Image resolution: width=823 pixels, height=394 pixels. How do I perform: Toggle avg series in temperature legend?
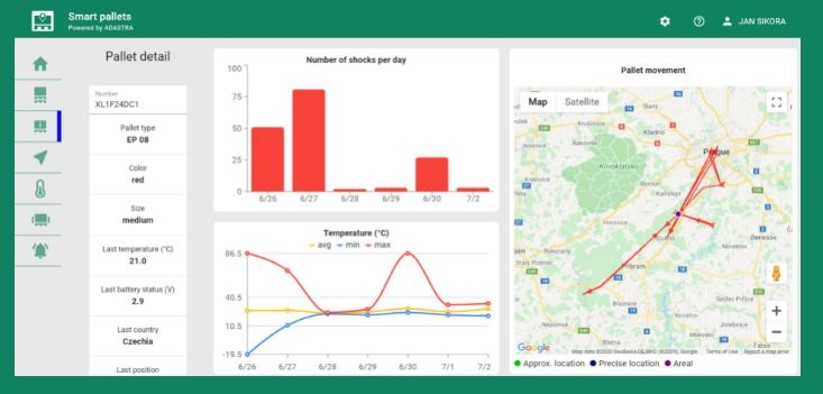pyautogui.click(x=319, y=245)
